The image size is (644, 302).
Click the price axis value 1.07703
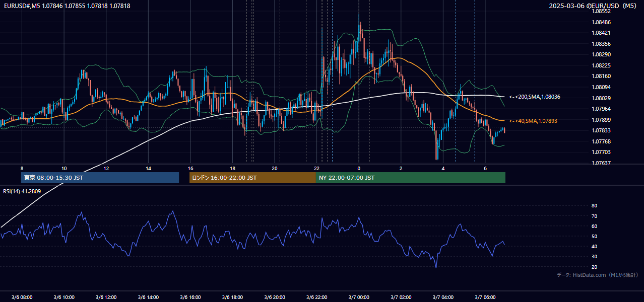(x=602, y=152)
